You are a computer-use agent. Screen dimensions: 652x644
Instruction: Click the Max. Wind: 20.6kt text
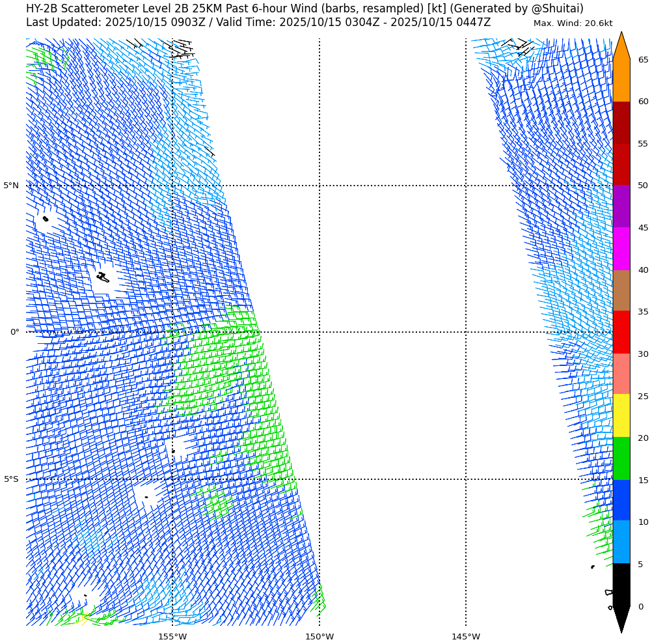573,23
